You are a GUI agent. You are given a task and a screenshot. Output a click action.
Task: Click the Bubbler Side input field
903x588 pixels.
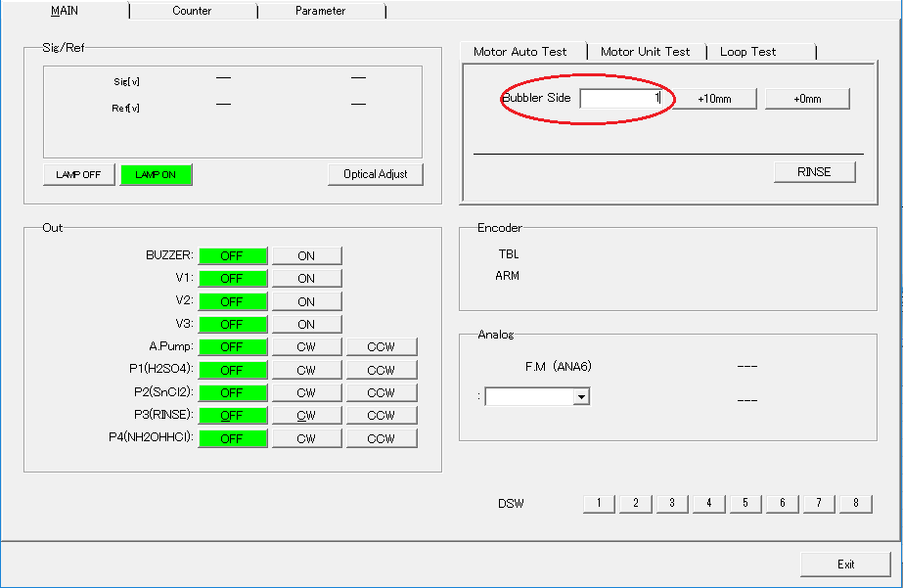point(621,99)
